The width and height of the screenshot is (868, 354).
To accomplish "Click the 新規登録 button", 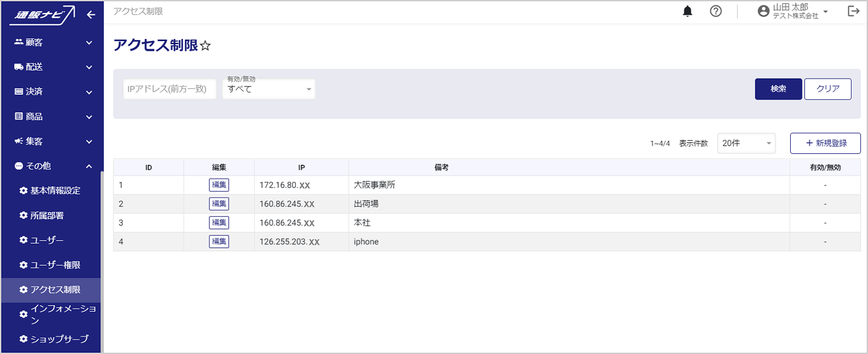I will click(x=825, y=144).
